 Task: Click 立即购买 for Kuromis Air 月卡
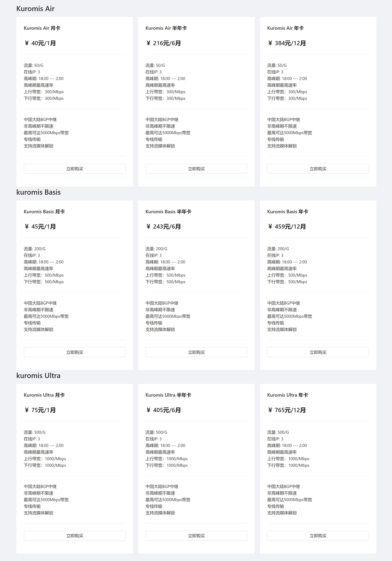[x=74, y=169]
